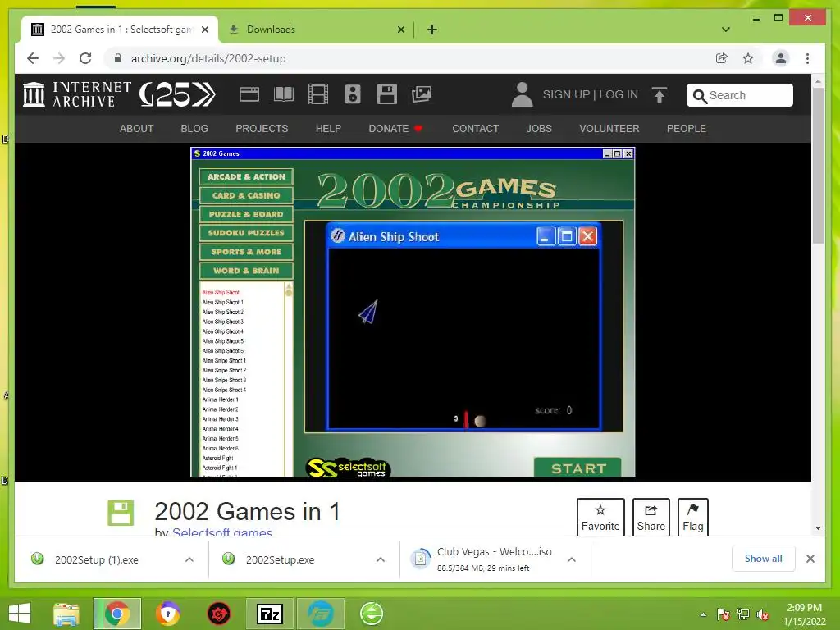
Task: Open 7-Zip from the taskbar
Action: tap(269, 614)
